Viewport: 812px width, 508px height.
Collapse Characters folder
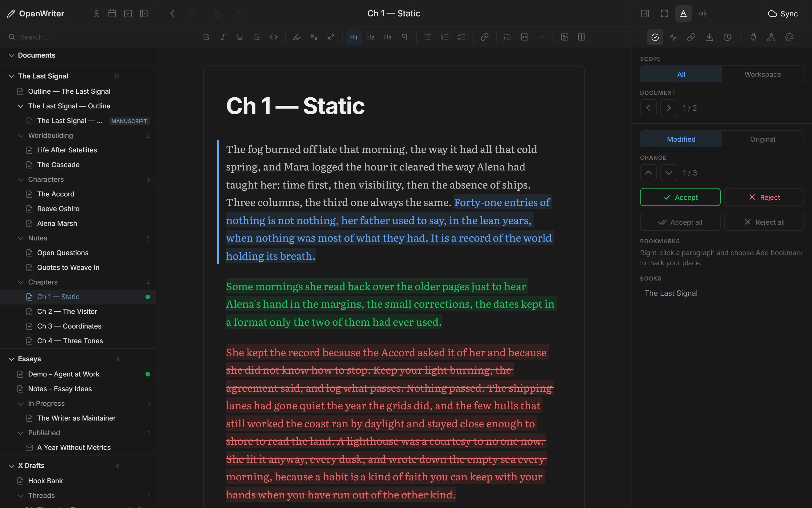(x=21, y=179)
